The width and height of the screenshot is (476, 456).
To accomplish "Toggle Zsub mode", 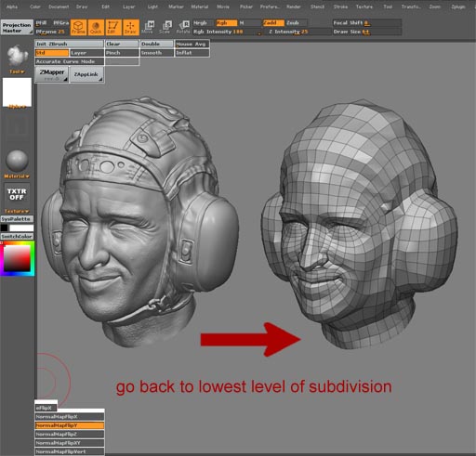I will 297,23.
